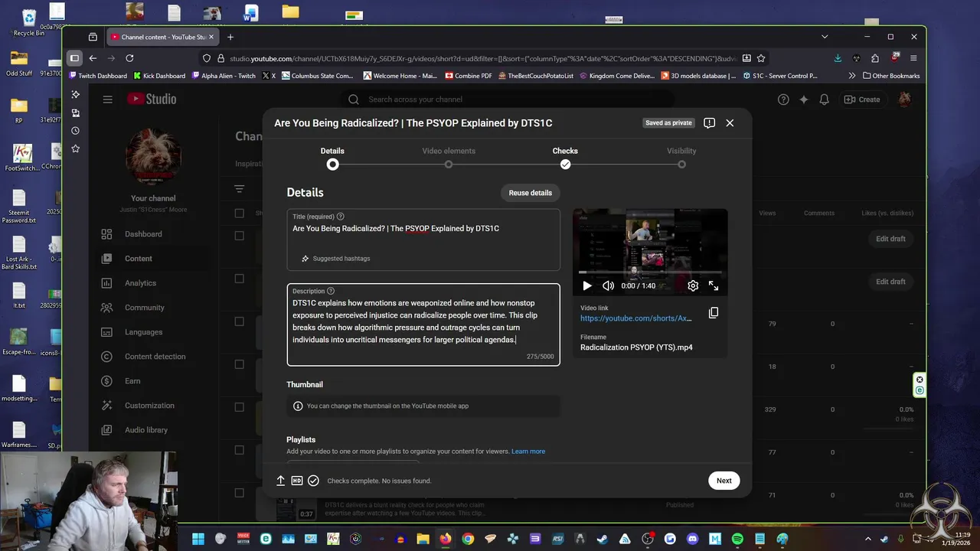Open the YouTube Studio hamburger menu
This screenshot has height=551, width=980.
[108, 99]
